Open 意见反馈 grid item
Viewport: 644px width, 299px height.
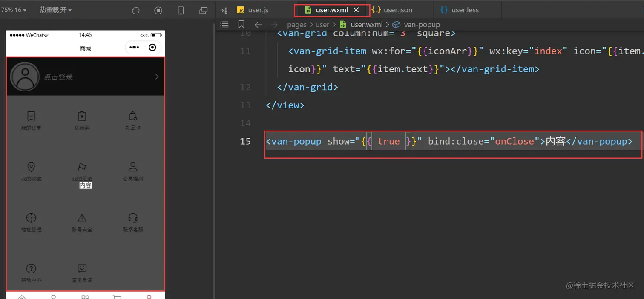click(82, 273)
